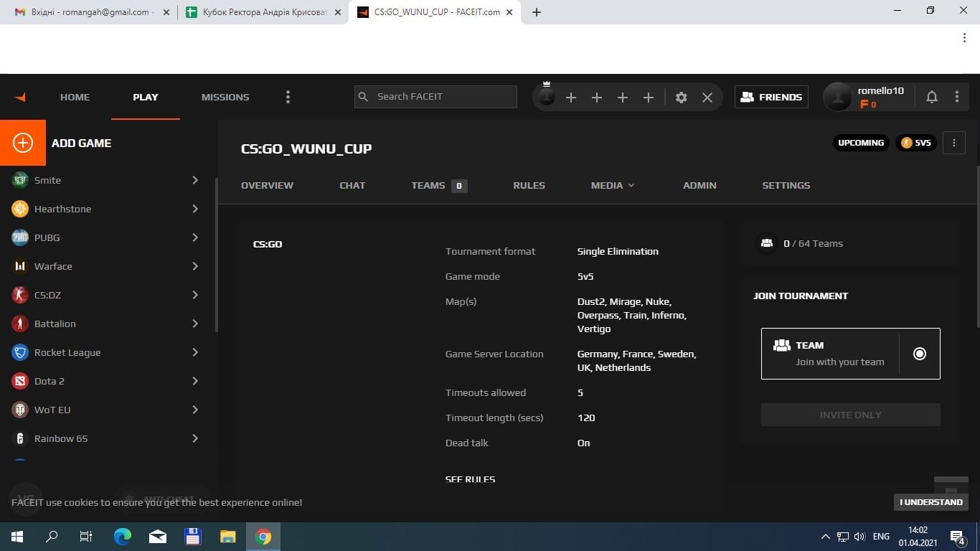Click the I UNDERSTAND cookie button
The width and height of the screenshot is (980, 551).
[x=931, y=502]
